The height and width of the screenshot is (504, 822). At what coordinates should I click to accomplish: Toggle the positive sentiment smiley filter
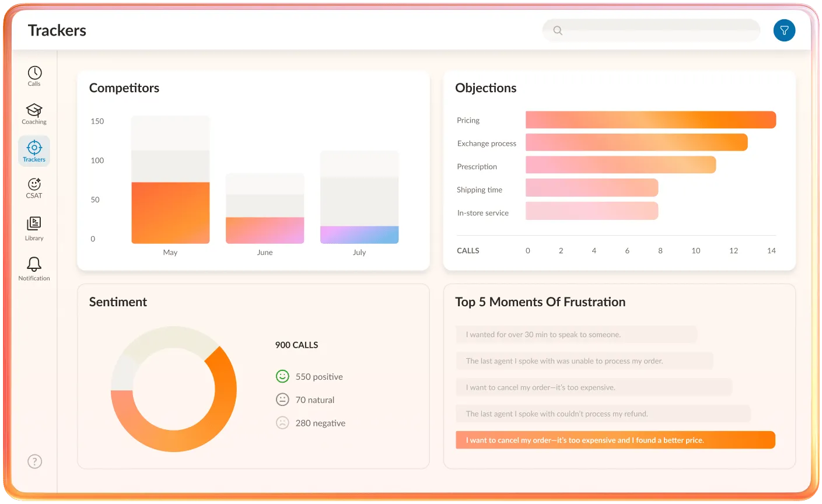coord(282,376)
